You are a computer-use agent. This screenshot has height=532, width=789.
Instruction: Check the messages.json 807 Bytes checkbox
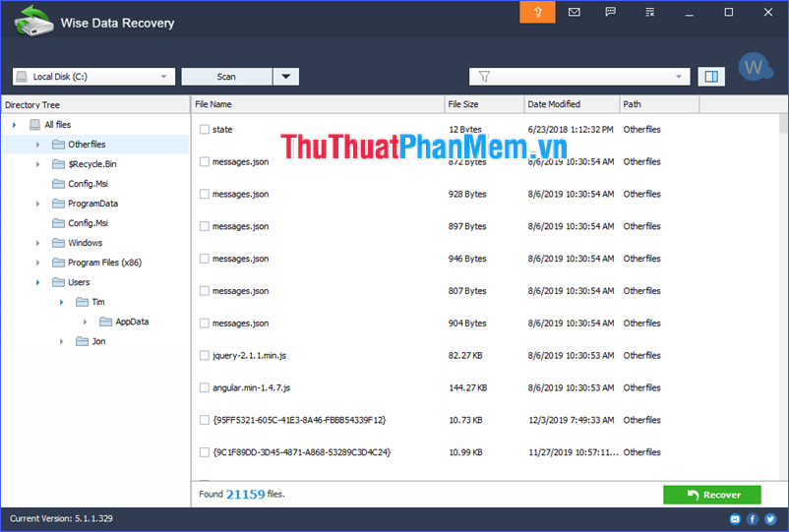(x=205, y=291)
